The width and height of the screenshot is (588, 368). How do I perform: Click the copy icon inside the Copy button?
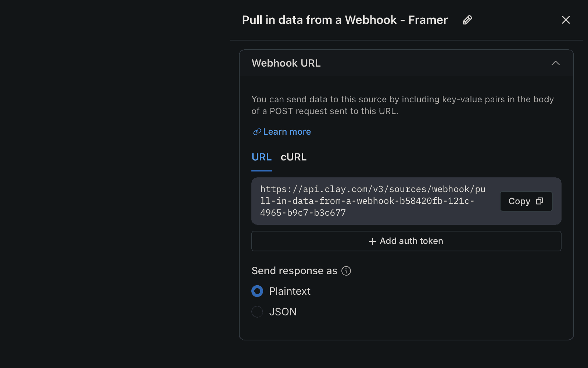(539, 201)
